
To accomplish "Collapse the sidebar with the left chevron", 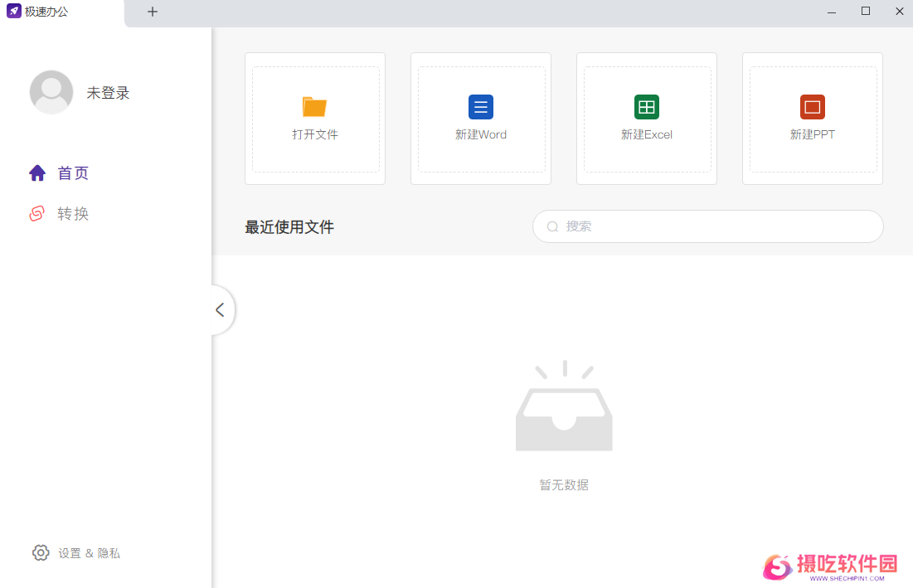I will pyautogui.click(x=220, y=310).
